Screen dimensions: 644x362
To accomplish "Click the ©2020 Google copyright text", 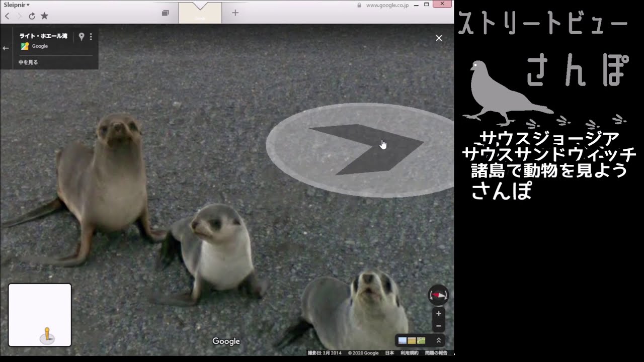I will coord(363,353).
